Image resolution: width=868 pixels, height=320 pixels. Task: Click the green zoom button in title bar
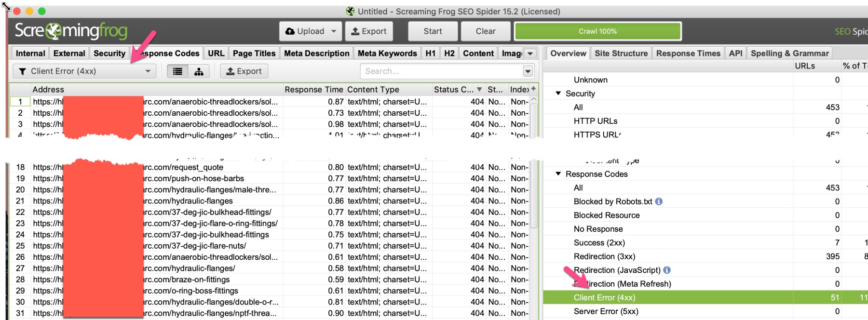(42, 11)
